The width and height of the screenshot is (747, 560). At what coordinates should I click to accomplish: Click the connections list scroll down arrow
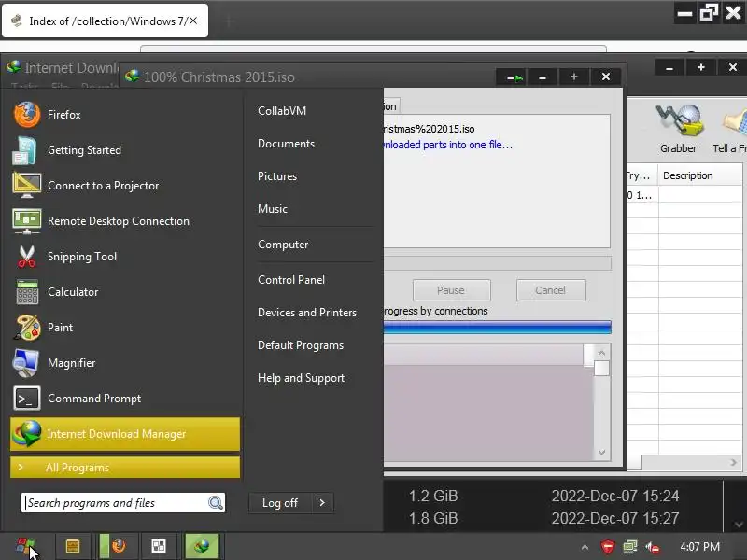[x=601, y=452]
